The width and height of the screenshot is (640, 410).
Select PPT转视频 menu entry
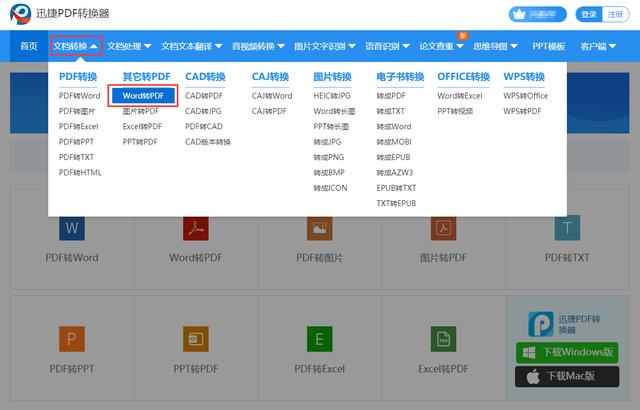pyautogui.click(x=455, y=111)
